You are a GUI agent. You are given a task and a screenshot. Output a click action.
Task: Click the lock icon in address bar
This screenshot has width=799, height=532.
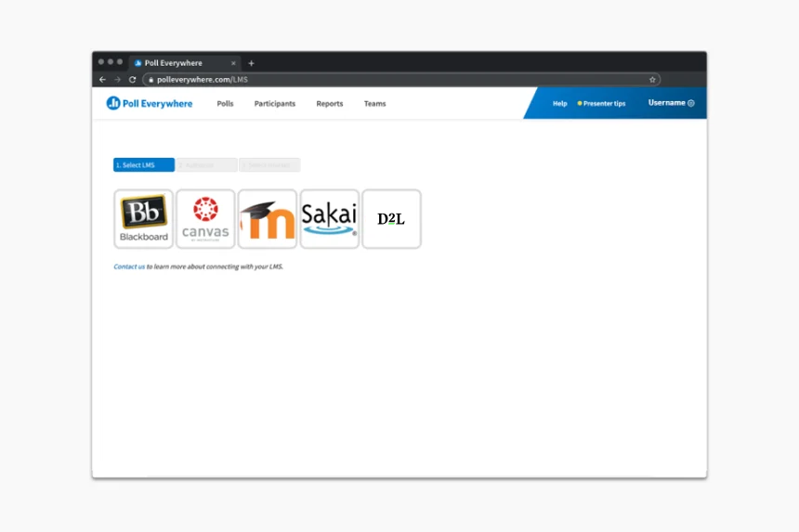tap(151, 80)
